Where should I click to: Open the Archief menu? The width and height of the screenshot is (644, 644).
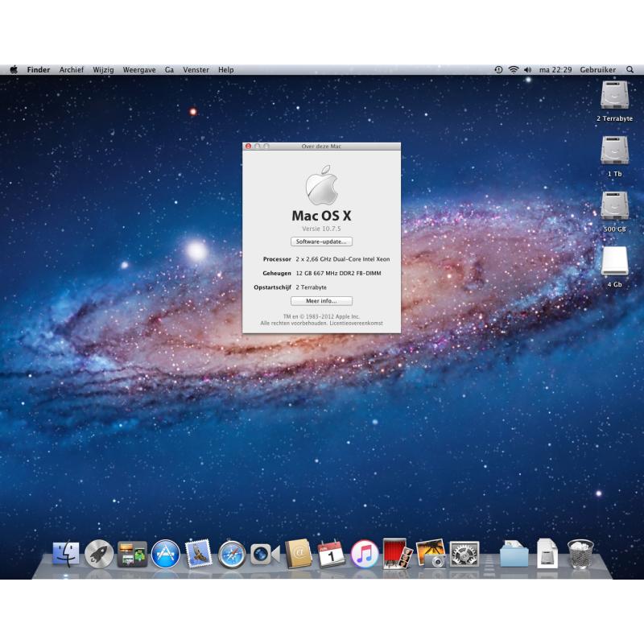point(72,70)
